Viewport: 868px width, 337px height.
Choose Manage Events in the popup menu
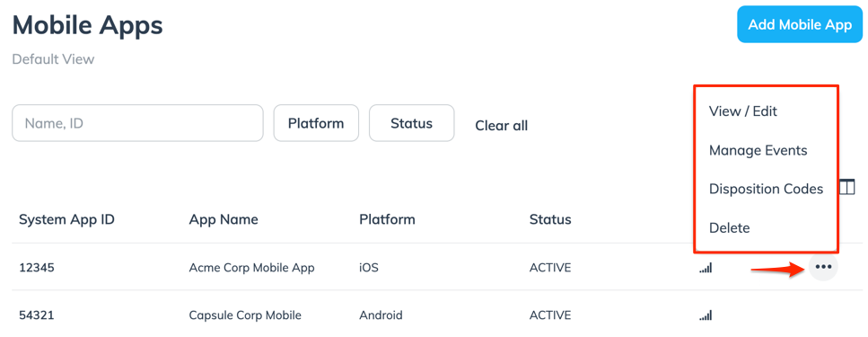pyautogui.click(x=758, y=150)
